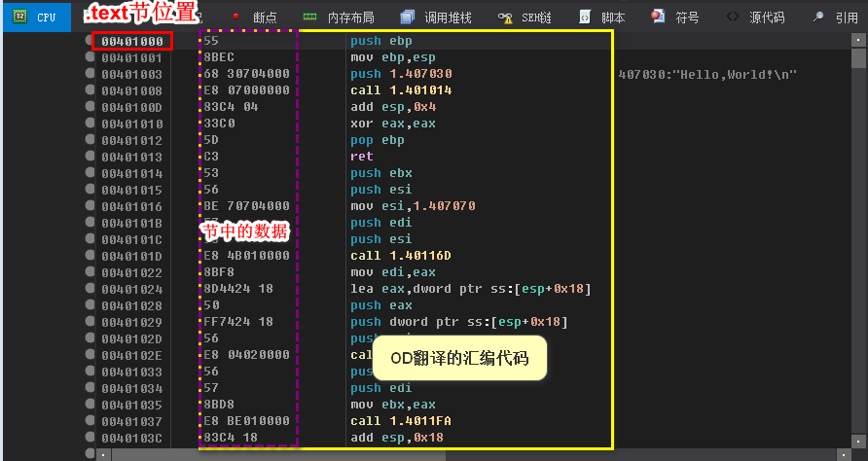Open the SEH链 tab
The width and height of the screenshot is (868, 461).
coord(524,18)
